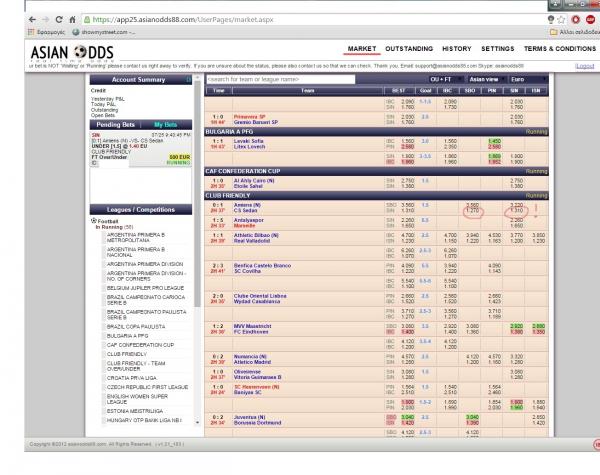Click the Football ball icon in leagues
Viewport: 600px width, 475px height.
pos(93,221)
